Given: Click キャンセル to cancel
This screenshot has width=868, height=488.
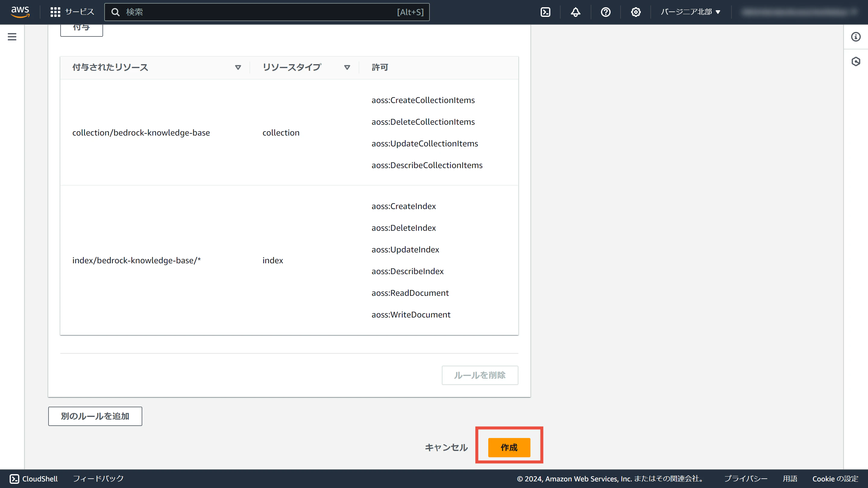Looking at the screenshot, I should click(446, 448).
